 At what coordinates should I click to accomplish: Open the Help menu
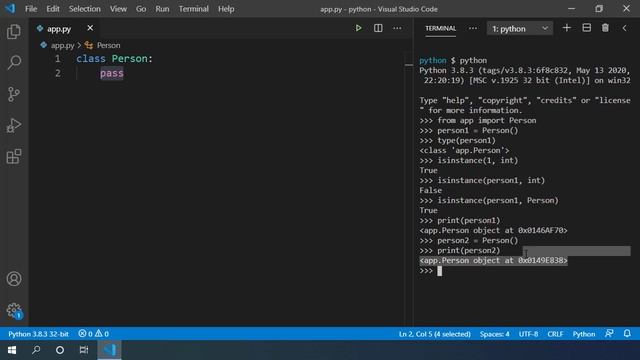coord(226,9)
